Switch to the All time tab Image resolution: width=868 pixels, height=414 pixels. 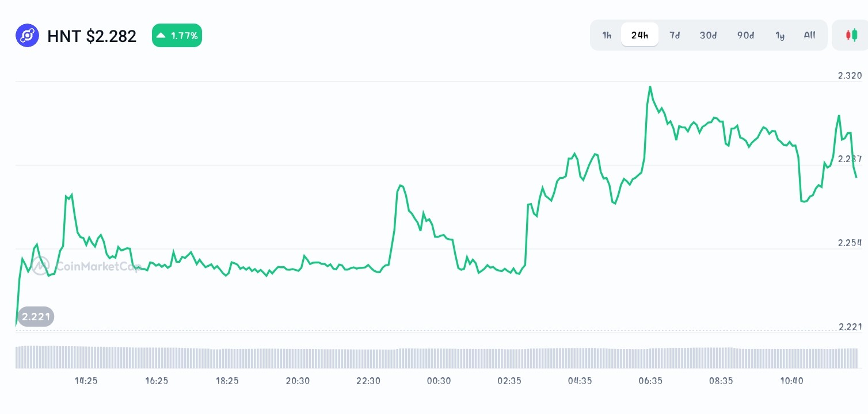click(x=809, y=35)
